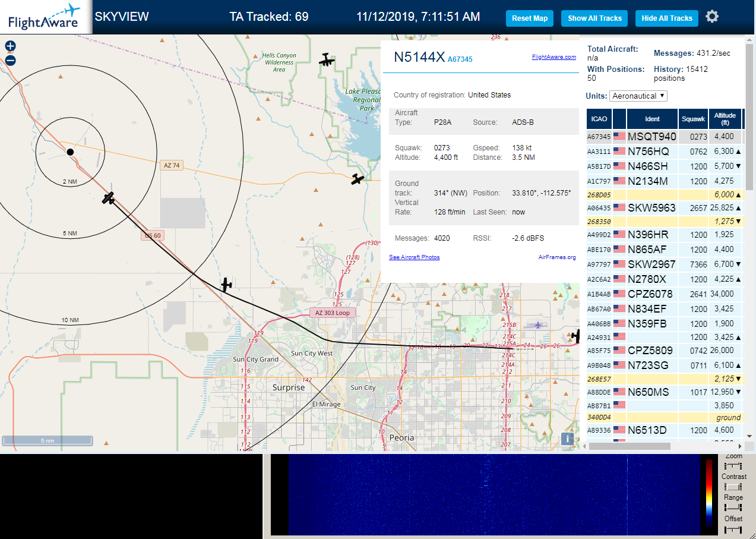The image size is (756, 539).
Task: Click the Surprise city label on map
Action: pos(289,387)
